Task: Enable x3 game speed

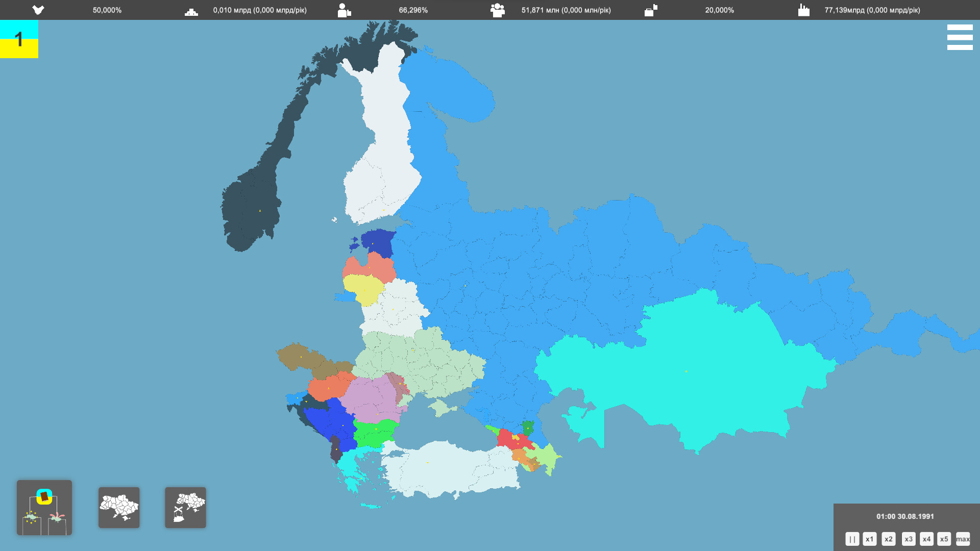Action: pyautogui.click(x=909, y=539)
